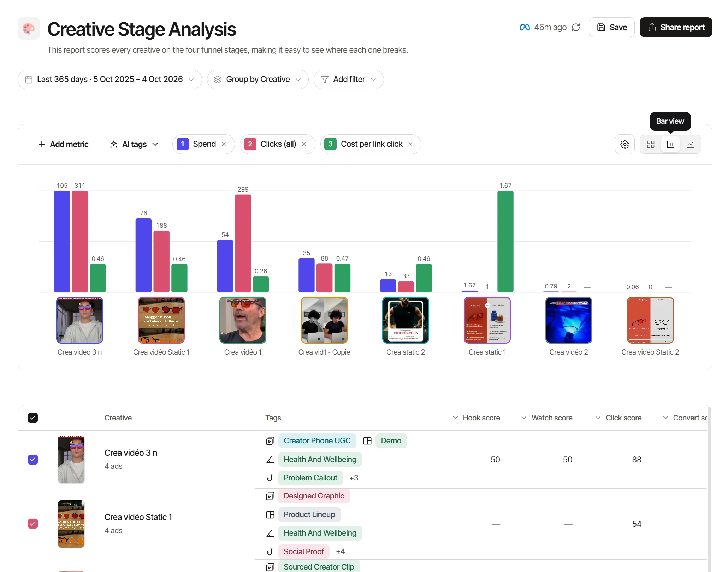
Task: Click the +4 more tags indicator
Action: click(341, 551)
